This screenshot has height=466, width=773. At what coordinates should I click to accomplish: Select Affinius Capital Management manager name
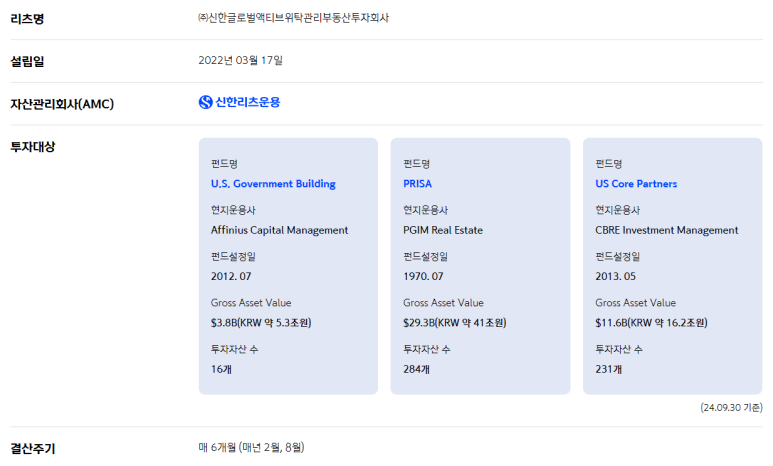[280, 230]
